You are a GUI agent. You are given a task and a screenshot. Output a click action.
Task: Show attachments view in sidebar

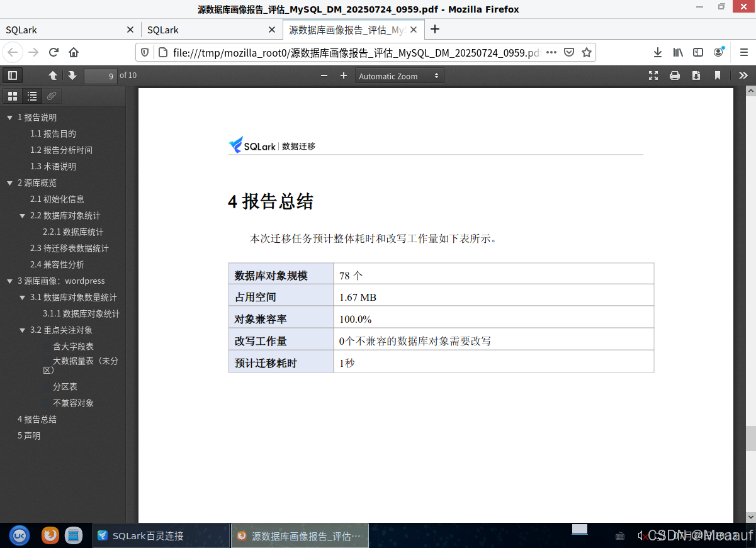(52, 96)
